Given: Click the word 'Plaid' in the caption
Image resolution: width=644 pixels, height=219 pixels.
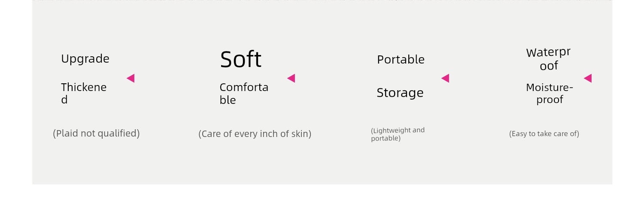Looking at the screenshot, I should (x=67, y=133).
